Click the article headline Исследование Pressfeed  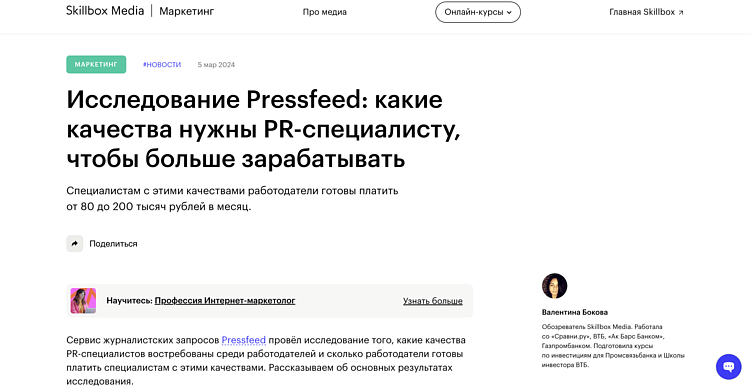point(263,129)
